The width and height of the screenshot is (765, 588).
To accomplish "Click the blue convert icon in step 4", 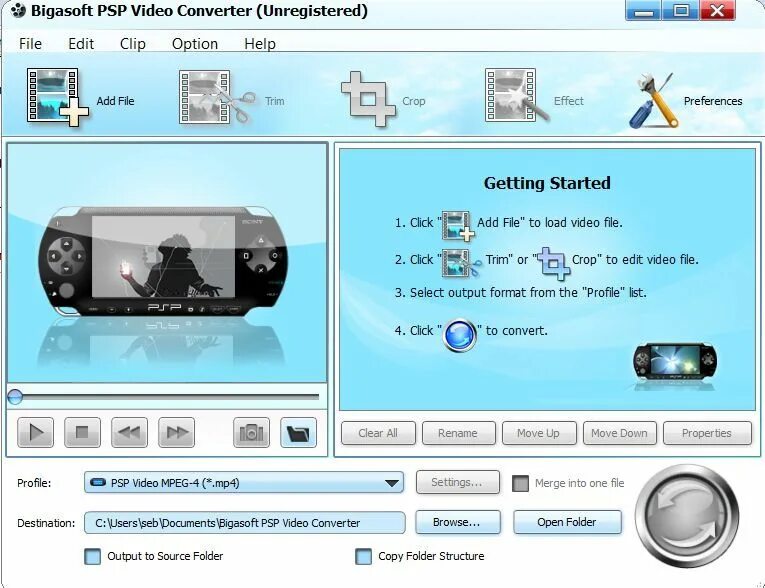I will click(460, 335).
